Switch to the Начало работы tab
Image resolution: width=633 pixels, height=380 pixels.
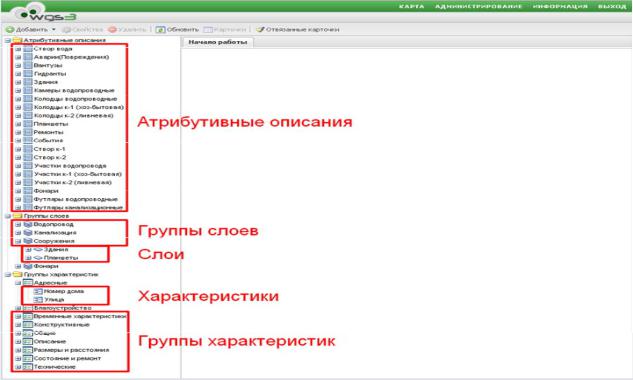point(218,42)
